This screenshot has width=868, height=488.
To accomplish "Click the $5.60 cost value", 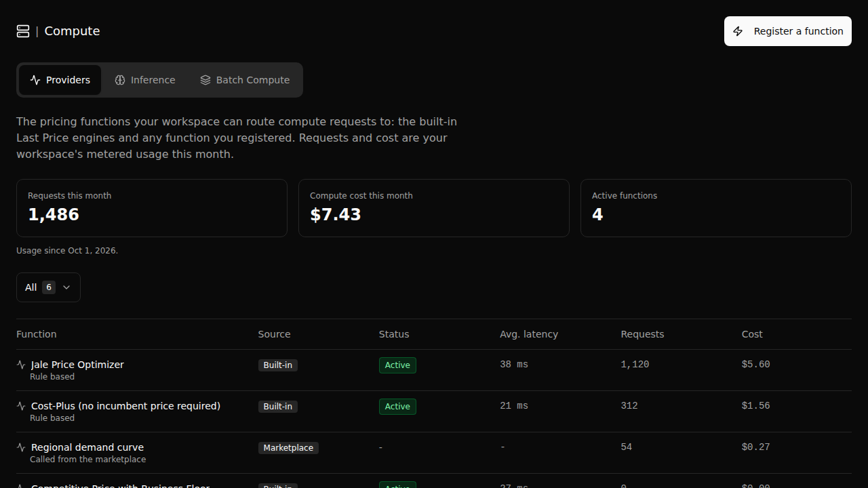I will pyautogui.click(x=756, y=365).
